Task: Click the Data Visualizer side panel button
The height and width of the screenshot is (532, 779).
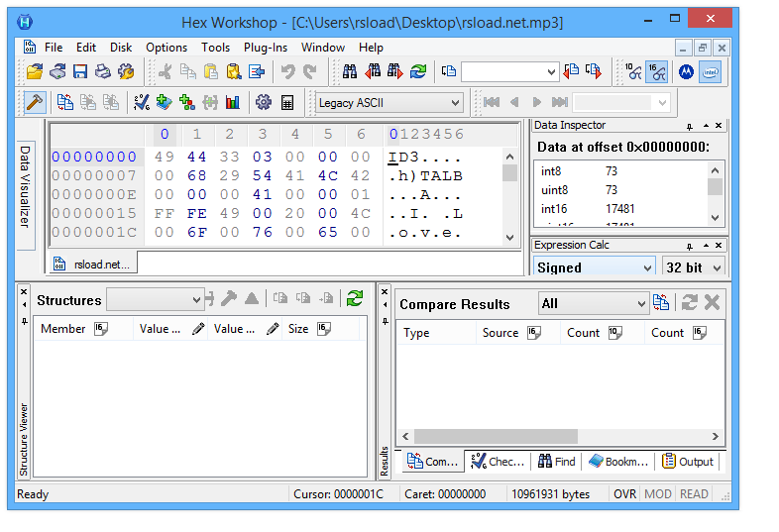Action: click(x=26, y=186)
